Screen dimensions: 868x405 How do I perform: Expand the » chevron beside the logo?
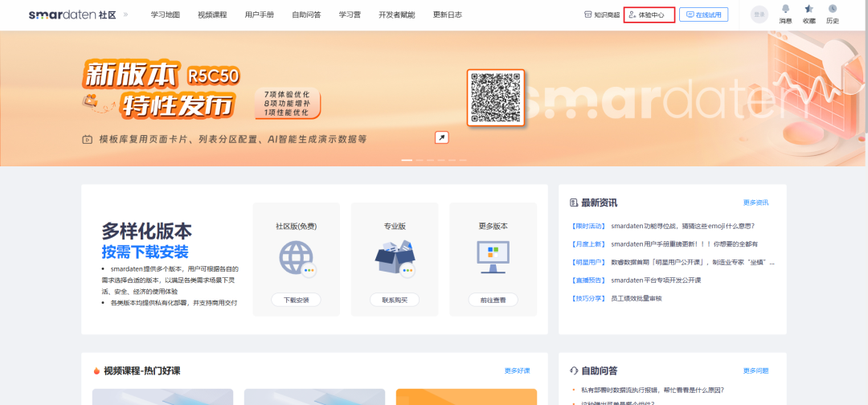(125, 14)
